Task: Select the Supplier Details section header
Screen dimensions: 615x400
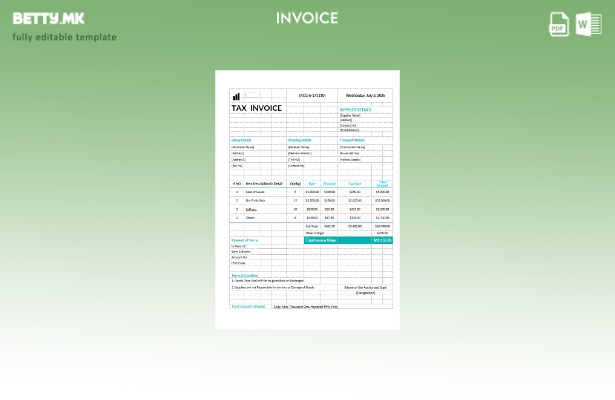Action: point(355,110)
